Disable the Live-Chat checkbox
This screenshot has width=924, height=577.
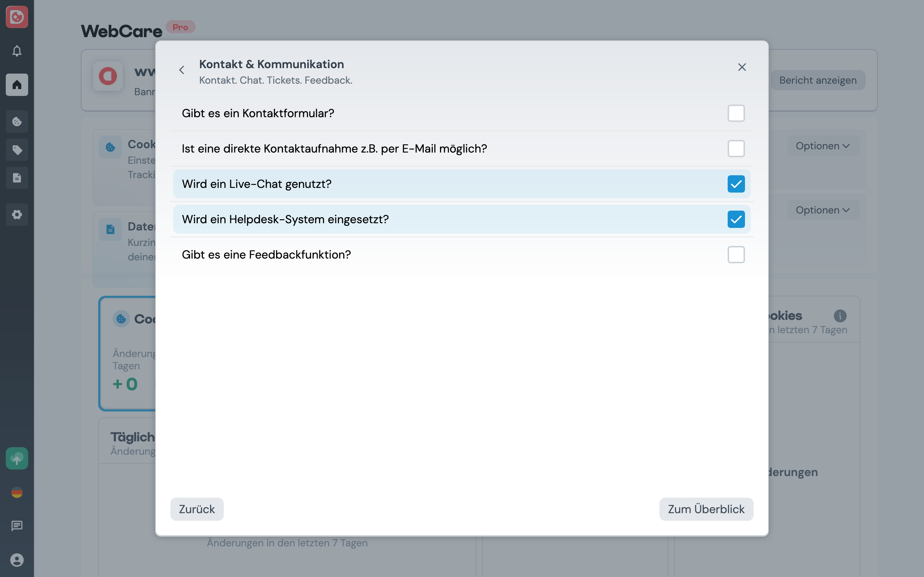(736, 184)
